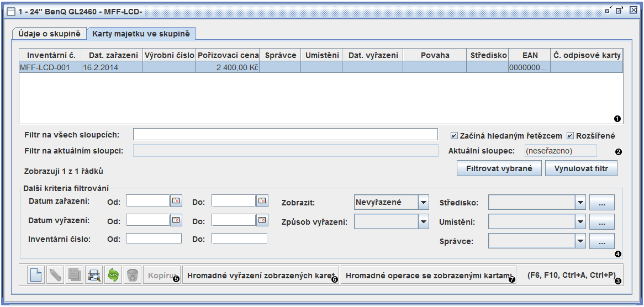Sort by the 'Středisko' column header

tap(488, 55)
